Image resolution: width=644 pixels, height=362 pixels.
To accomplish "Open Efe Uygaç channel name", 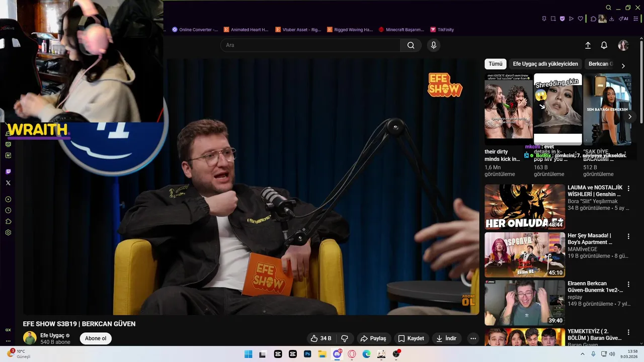I will [52, 335].
